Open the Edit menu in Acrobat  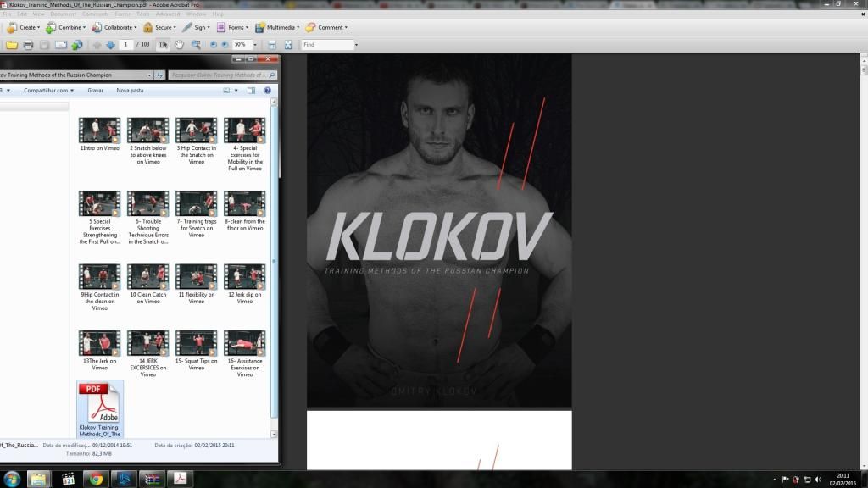[x=21, y=14]
